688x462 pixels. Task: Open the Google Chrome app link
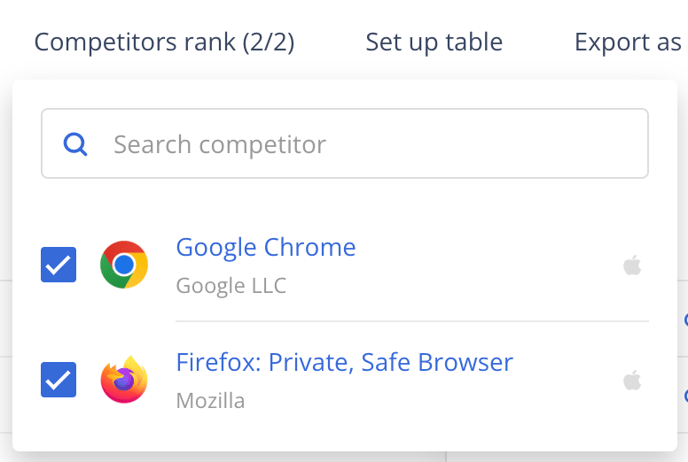click(x=266, y=247)
